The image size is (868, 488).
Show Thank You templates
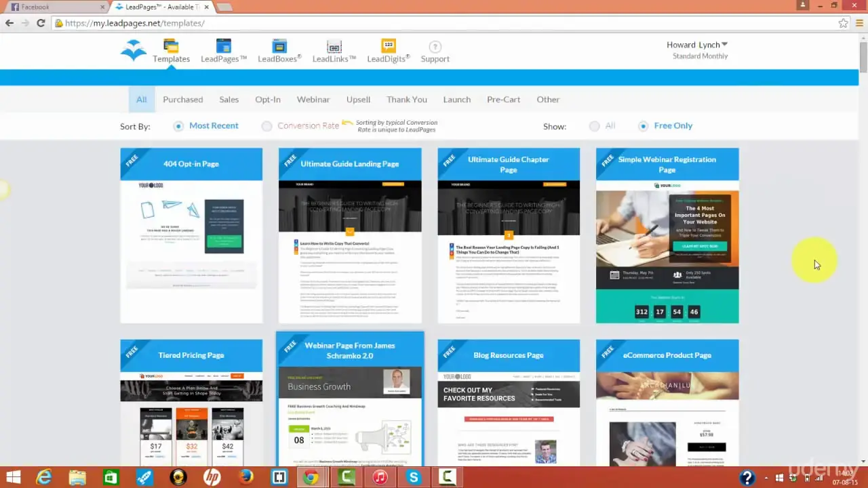[407, 100]
